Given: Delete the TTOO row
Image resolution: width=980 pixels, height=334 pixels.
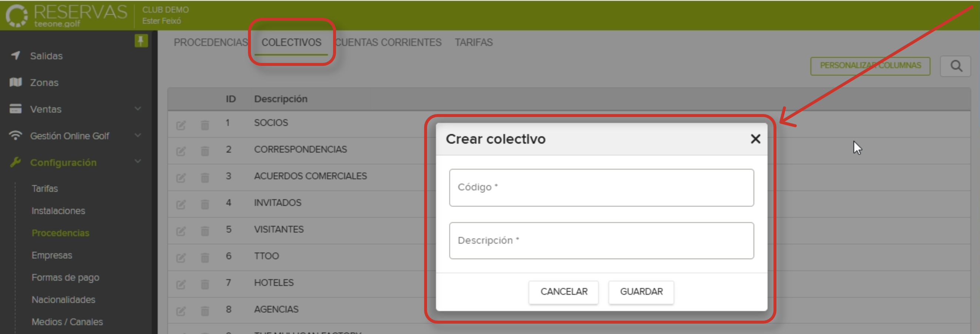Looking at the screenshot, I should click(x=205, y=258).
